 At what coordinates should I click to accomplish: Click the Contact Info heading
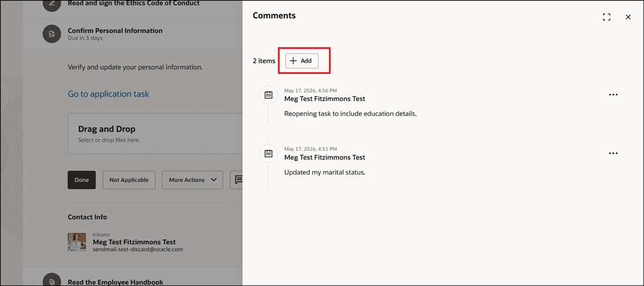click(x=87, y=217)
